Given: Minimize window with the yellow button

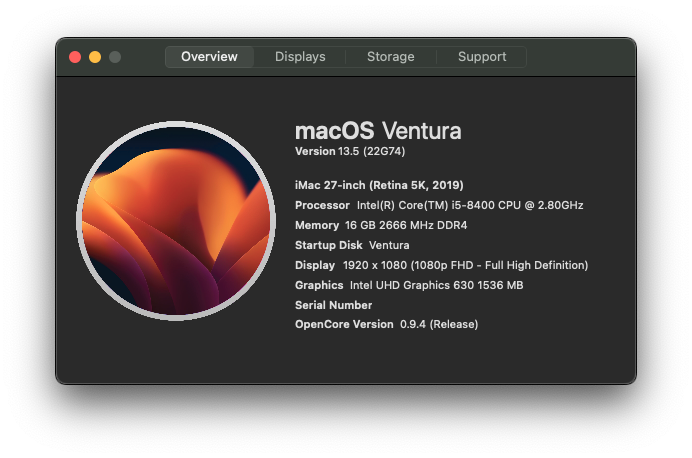Looking at the screenshot, I should (x=95, y=57).
